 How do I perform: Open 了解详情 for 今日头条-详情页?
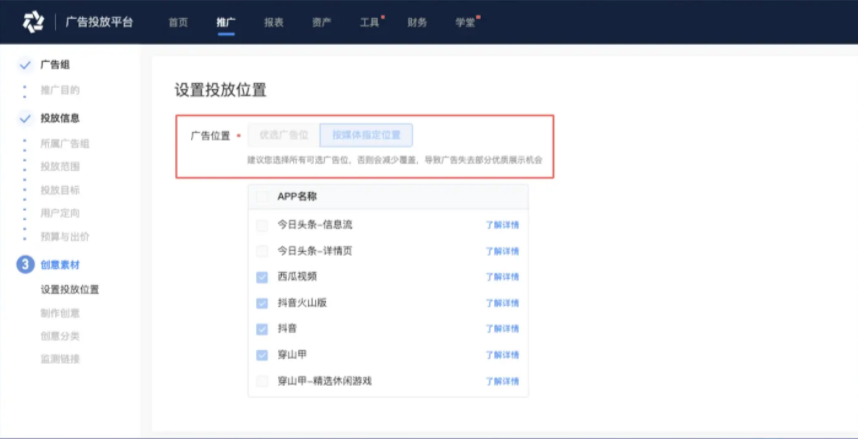pyautogui.click(x=502, y=251)
